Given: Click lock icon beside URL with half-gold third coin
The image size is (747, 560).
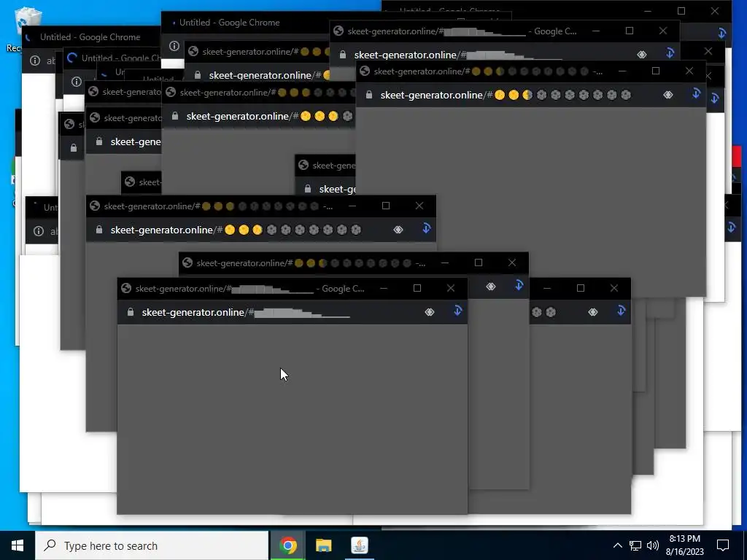Looking at the screenshot, I should 368,96.
